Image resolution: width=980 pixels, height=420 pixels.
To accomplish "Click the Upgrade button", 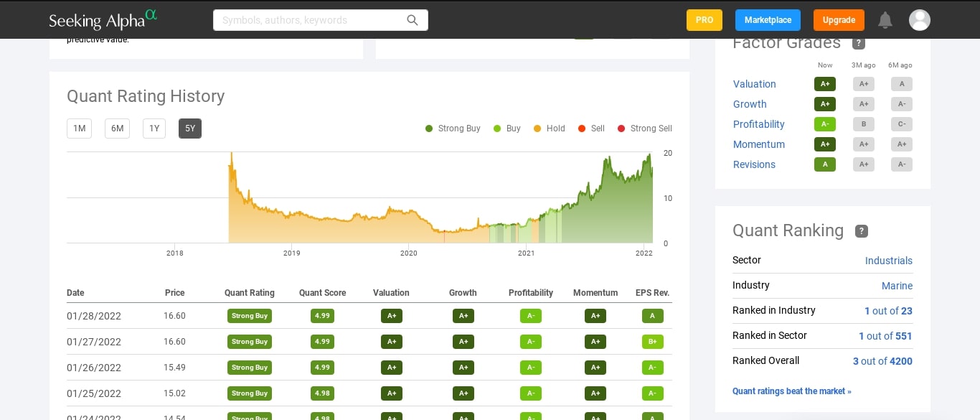I will point(839,20).
